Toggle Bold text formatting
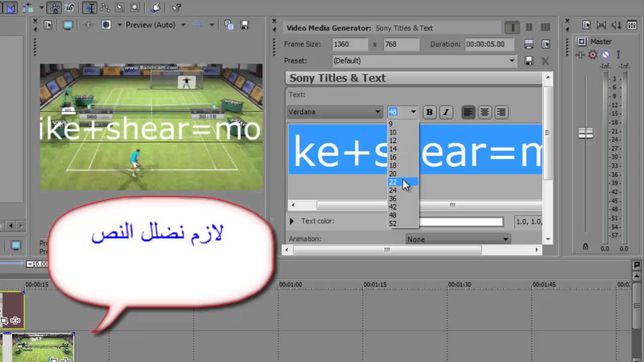644x362 pixels. [x=429, y=112]
